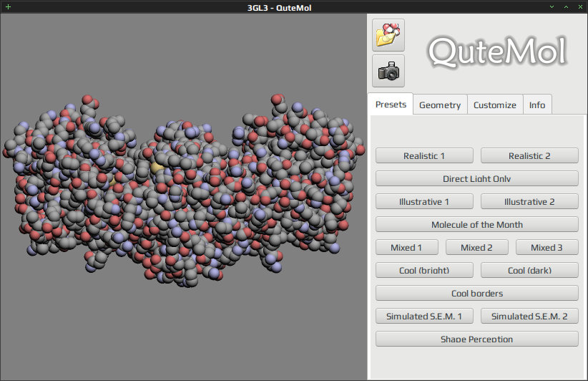Switch to the Geometry tab
The width and height of the screenshot is (588, 381).
point(440,105)
